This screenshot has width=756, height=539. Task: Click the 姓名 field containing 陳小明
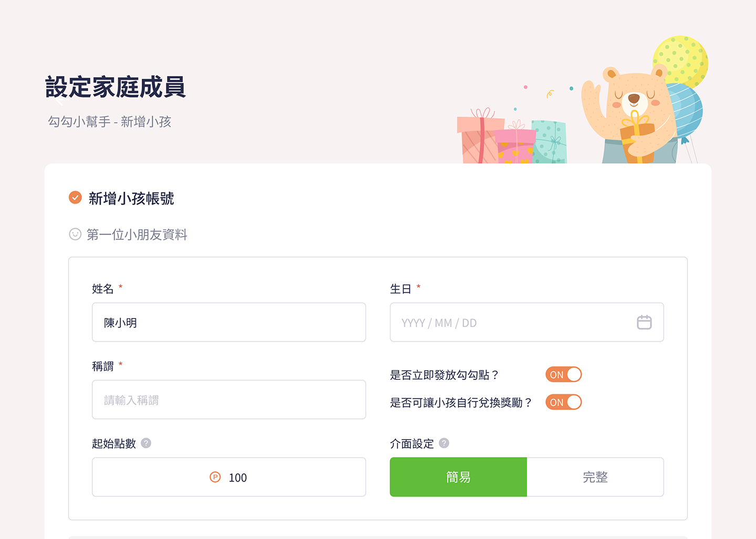click(229, 322)
